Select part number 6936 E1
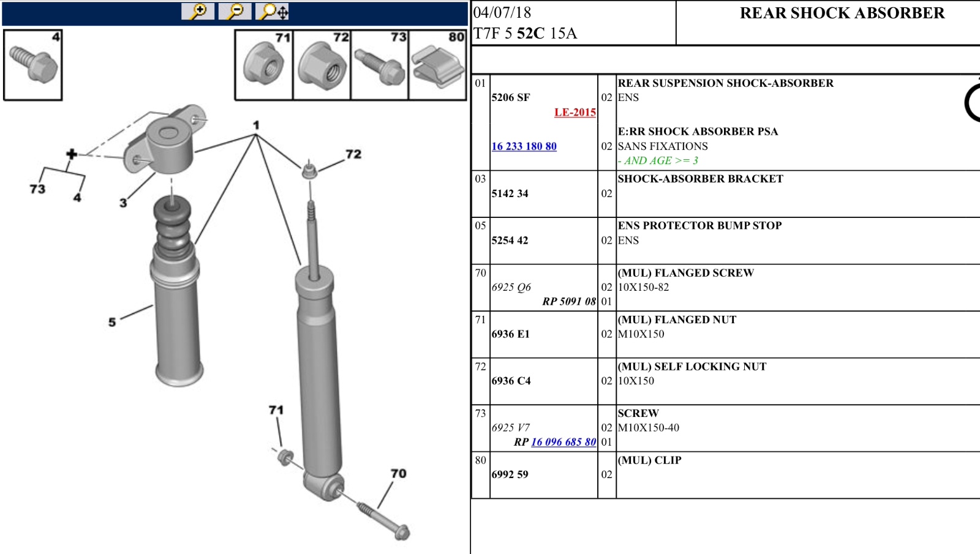Image resolution: width=980 pixels, height=554 pixels. pos(511,334)
